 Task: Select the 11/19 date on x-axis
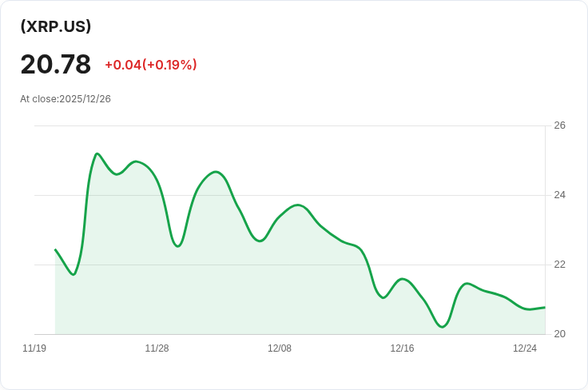(x=34, y=348)
